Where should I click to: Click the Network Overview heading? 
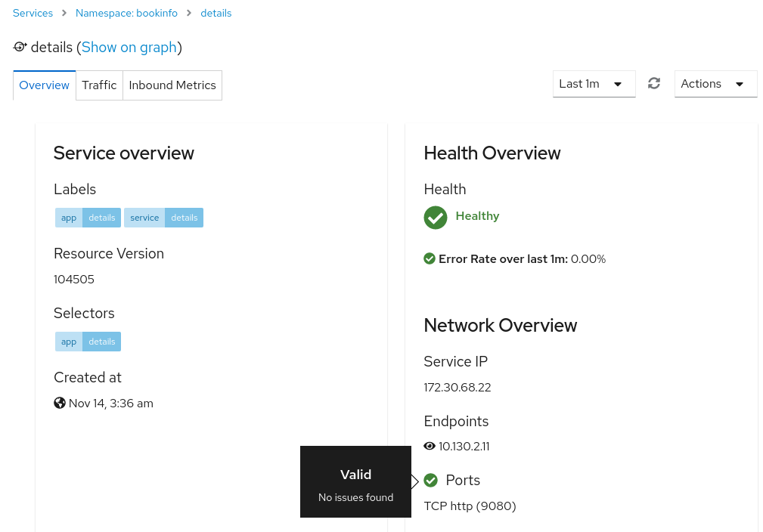tap(501, 325)
